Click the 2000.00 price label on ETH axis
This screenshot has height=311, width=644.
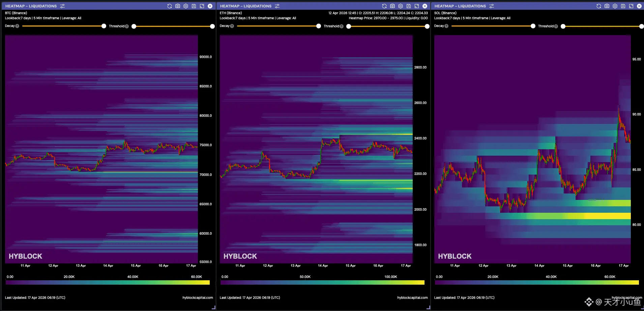(420, 209)
